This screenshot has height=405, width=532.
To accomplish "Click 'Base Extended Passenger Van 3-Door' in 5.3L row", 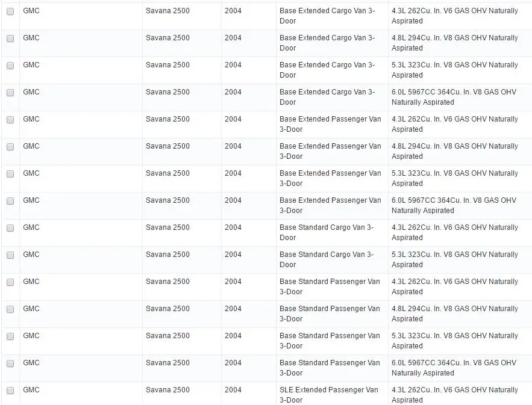I will pos(330,179).
